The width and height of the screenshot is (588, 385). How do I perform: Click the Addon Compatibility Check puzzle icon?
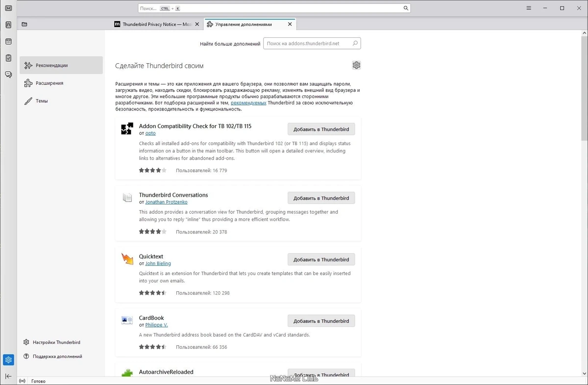tap(127, 128)
